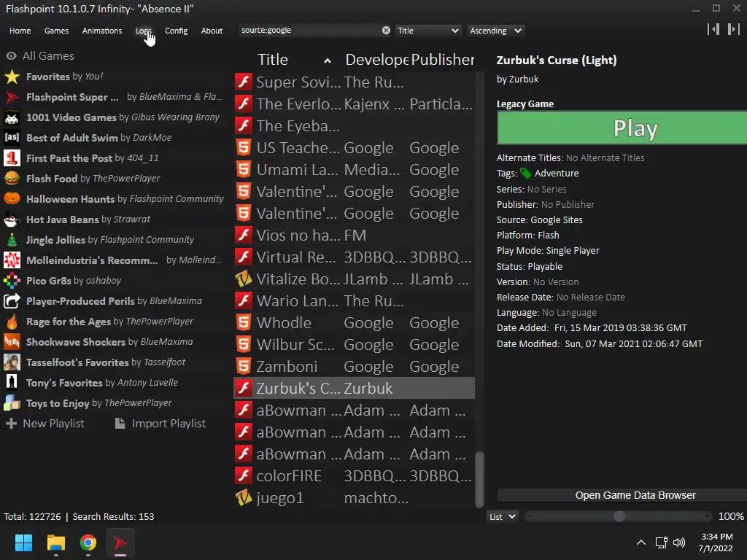
Task: Clear the source:google search text
Action: coord(386,31)
